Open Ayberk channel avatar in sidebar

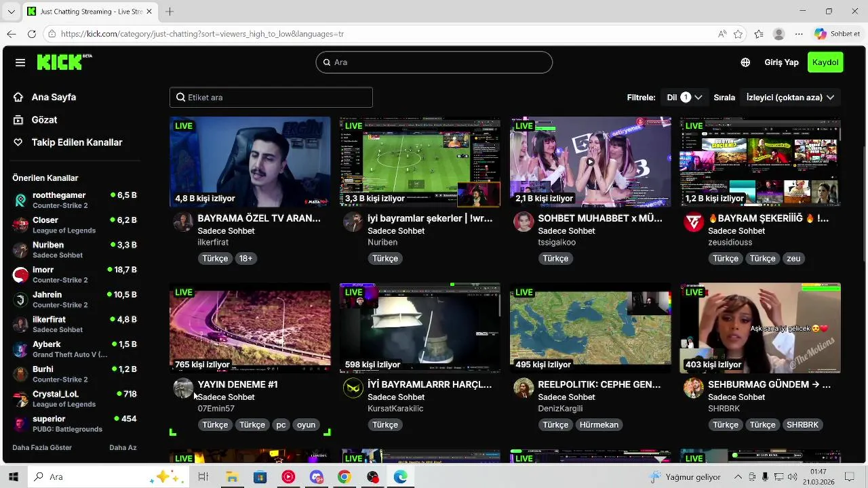tap(20, 349)
